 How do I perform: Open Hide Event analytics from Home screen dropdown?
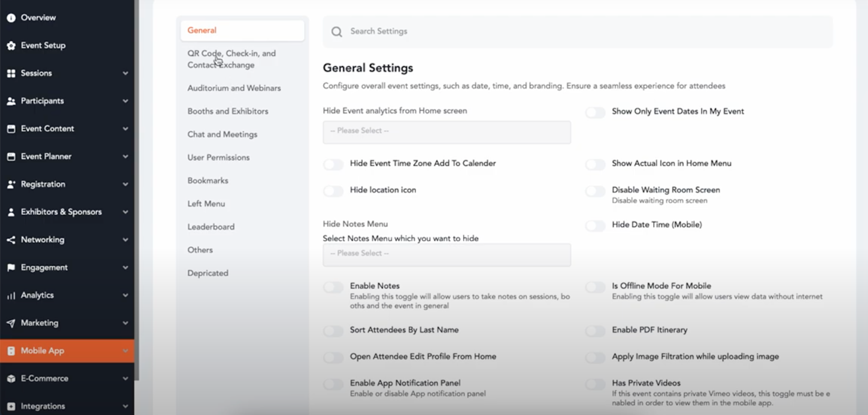(x=446, y=132)
